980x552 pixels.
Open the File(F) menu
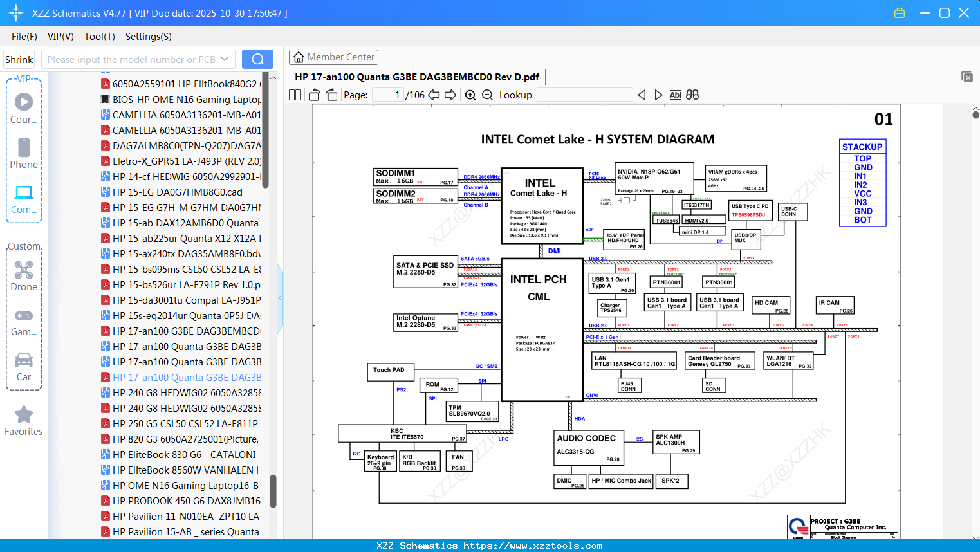[24, 37]
